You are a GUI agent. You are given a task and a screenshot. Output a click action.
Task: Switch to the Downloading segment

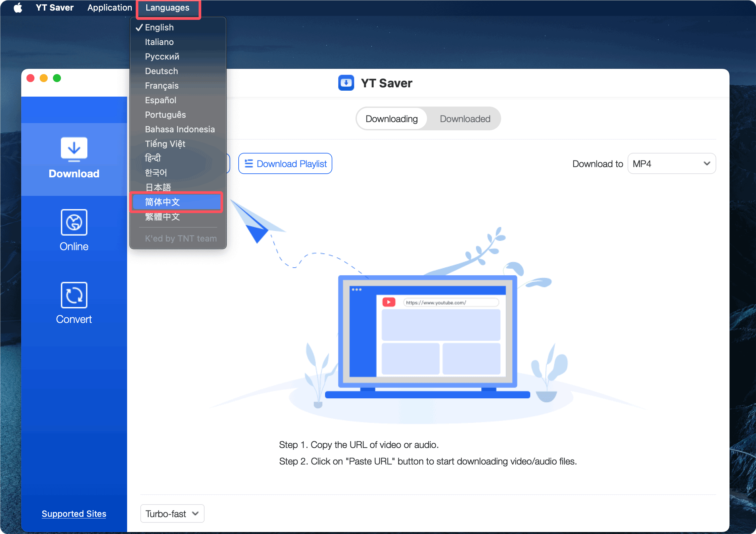(391, 119)
